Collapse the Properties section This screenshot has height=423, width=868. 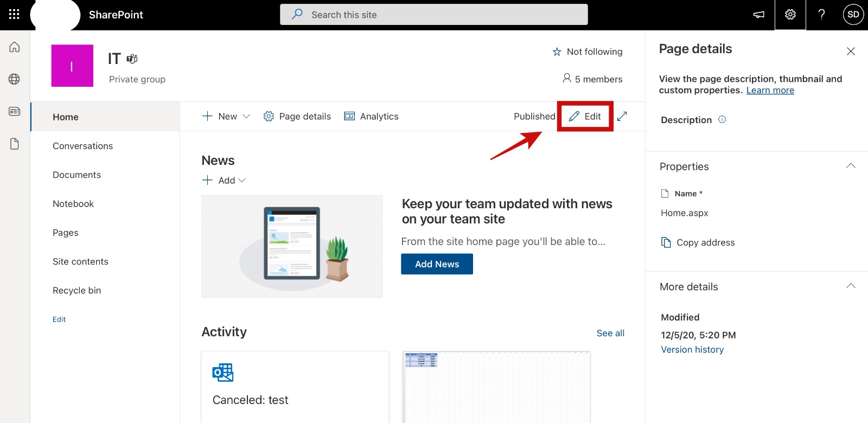850,166
